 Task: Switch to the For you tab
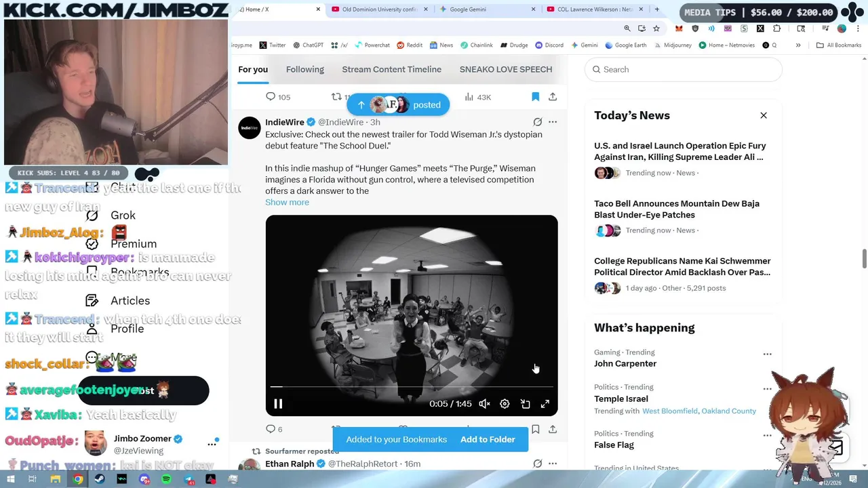[x=253, y=69]
